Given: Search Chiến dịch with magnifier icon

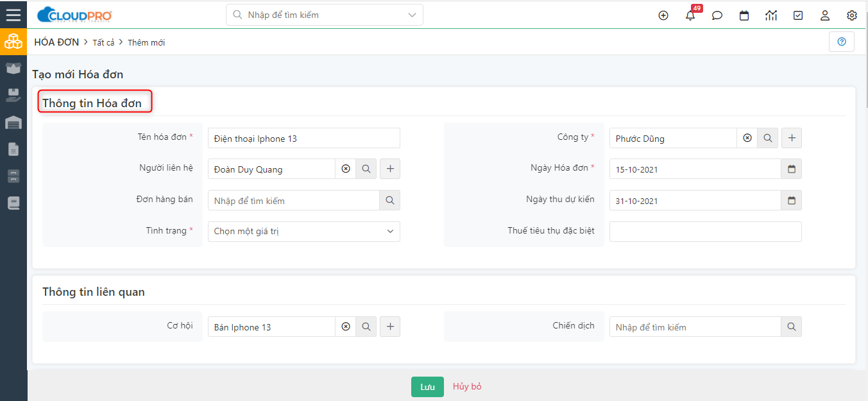Looking at the screenshot, I should click(792, 327).
